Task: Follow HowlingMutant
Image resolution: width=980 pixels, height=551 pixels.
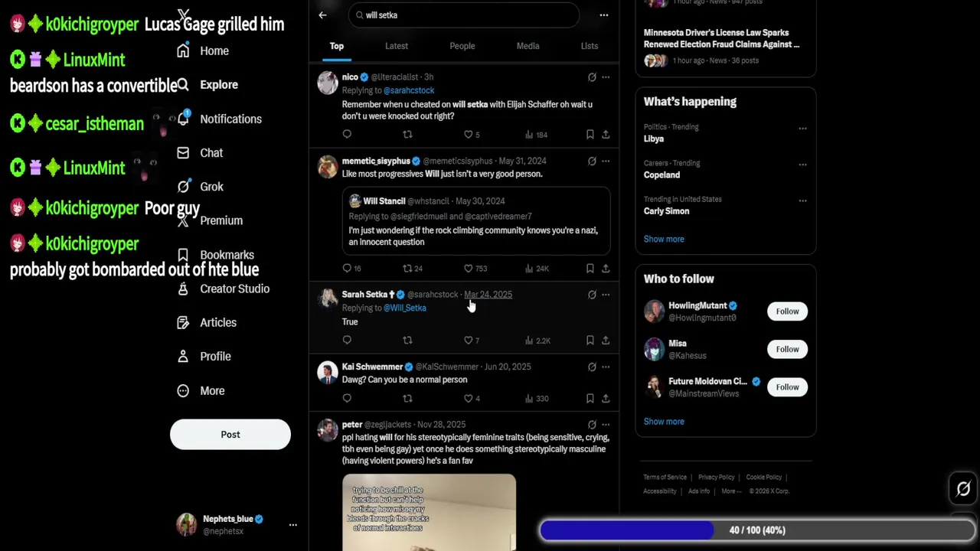Action: [x=787, y=311]
